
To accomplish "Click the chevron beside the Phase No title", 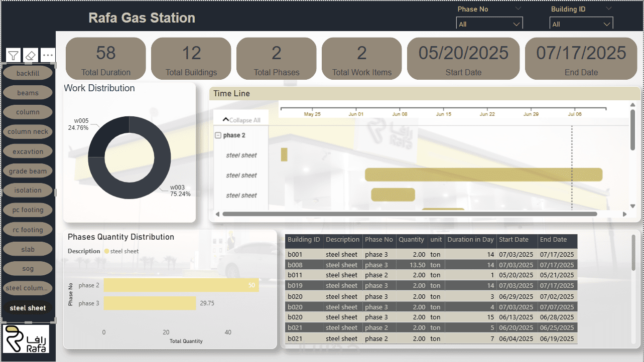I will (518, 9).
